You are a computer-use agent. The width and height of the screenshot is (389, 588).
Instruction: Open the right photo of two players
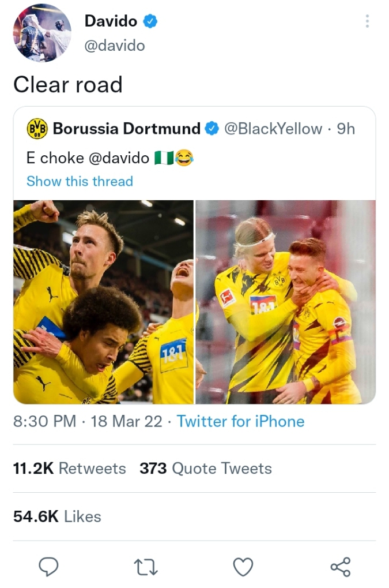(285, 302)
